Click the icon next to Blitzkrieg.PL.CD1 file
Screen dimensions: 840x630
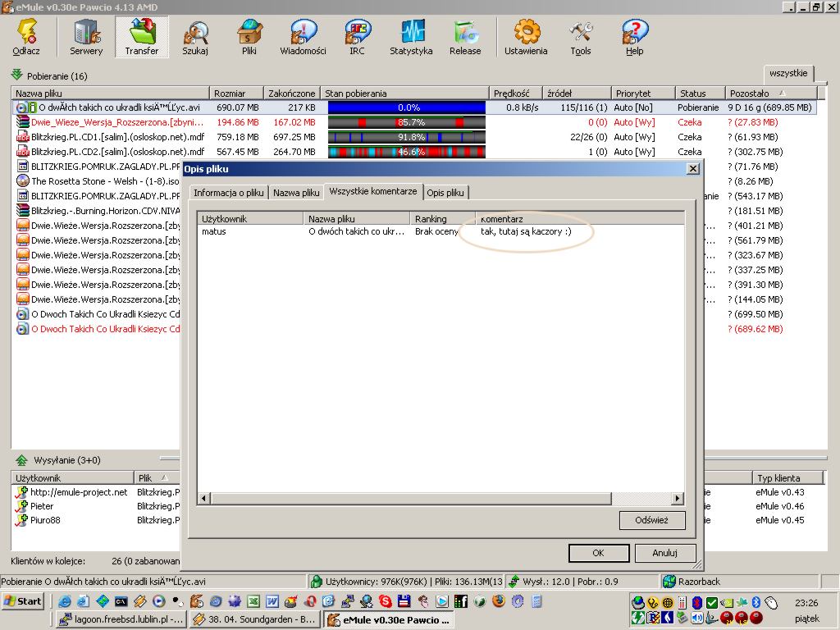[x=22, y=137]
